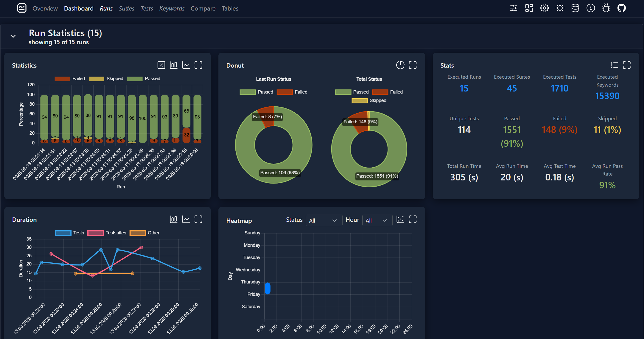The width and height of the screenshot is (644, 339).
Task: Expand Duration graph to fullscreen
Action: (198, 219)
